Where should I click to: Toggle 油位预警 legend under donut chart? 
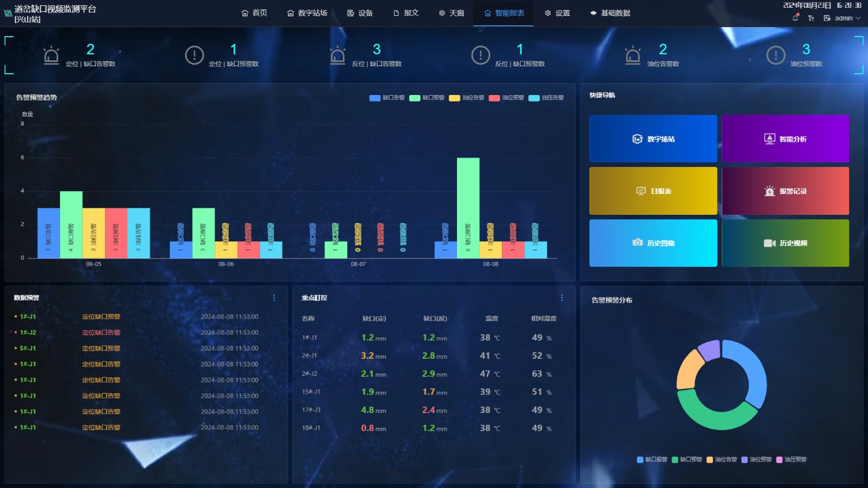pyautogui.click(x=757, y=460)
